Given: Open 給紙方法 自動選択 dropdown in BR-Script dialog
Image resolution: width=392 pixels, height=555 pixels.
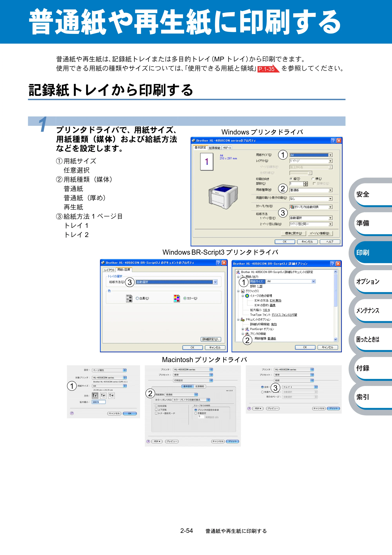Looking at the screenshot, I should tap(176, 282).
